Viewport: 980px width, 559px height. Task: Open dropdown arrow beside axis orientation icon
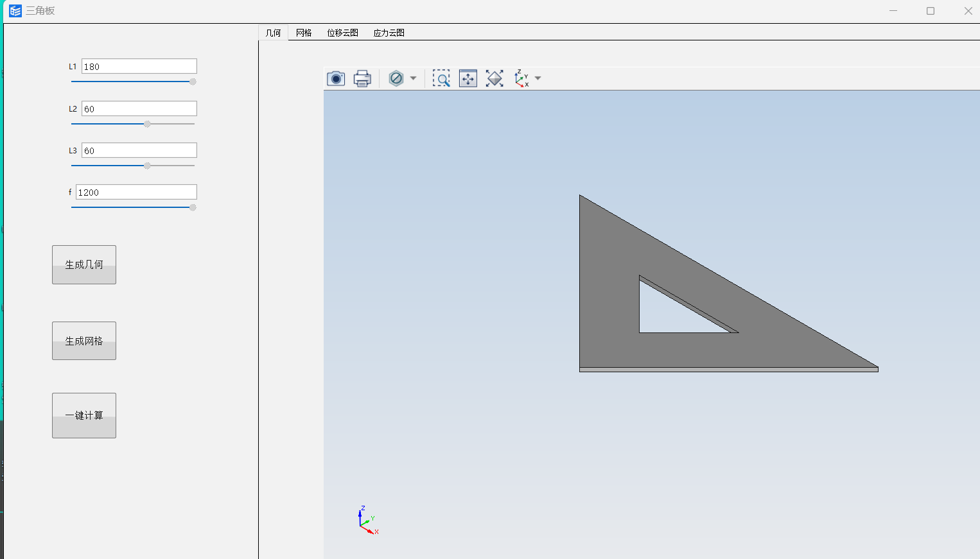(538, 78)
